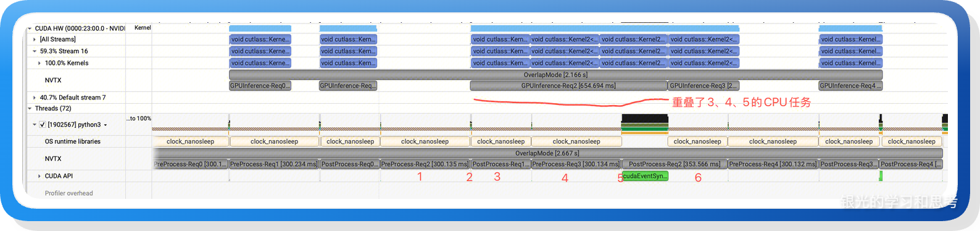The height and width of the screenshot is (231, 980).
Task: Select the NVTX row under Stream 16
Action: [53, 80]
